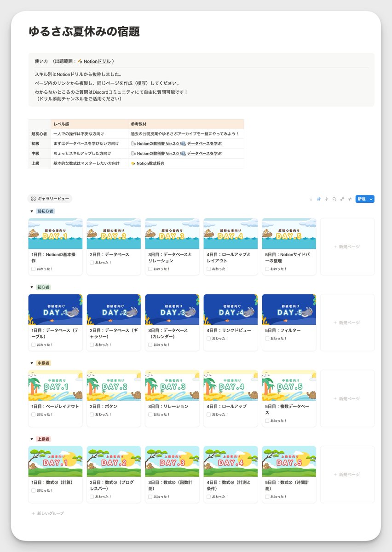Open automations via the lightning bolt icon
Image resolution: width=392 pixels, height=552 pixels.
(327, 199)
